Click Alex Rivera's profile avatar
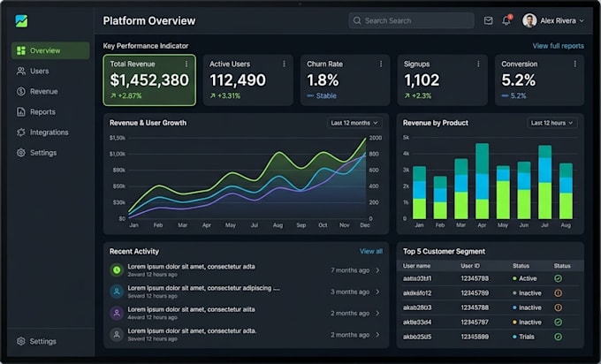This screenshot has width=601, height=364. tap(529, 20)
